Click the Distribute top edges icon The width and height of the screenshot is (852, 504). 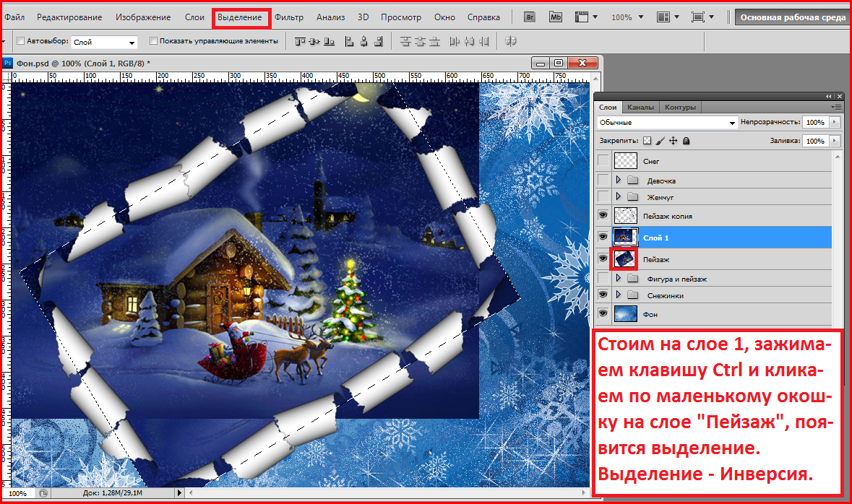[x=405, y=41]
